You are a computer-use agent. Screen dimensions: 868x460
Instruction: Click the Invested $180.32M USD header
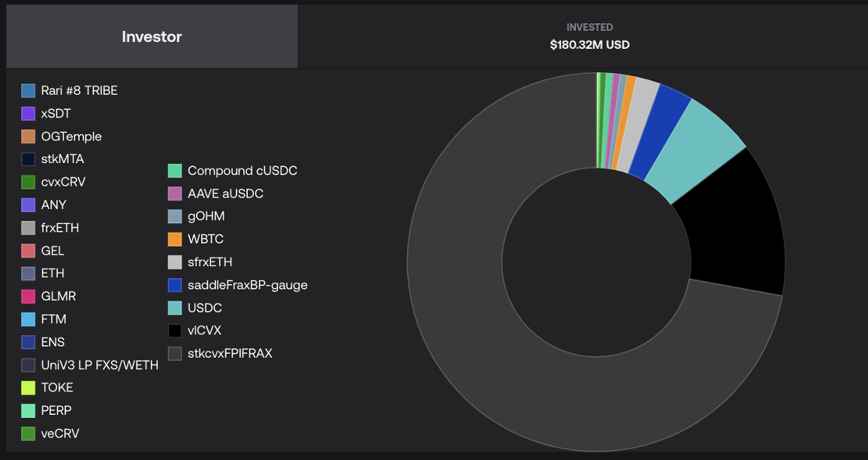[589, 37]
